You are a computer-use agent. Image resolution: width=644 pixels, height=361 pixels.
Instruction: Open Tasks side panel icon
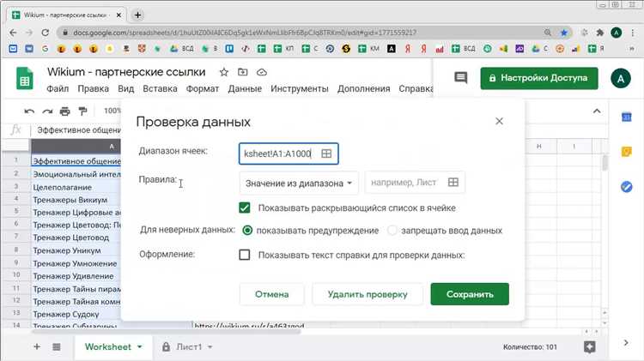pos(626,187)
